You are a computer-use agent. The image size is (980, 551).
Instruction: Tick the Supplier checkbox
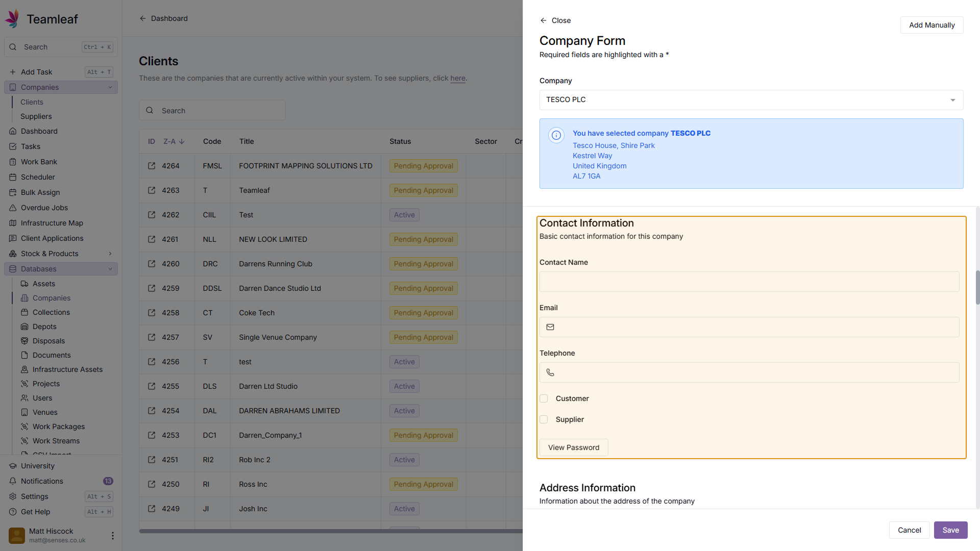click(544, 419)
